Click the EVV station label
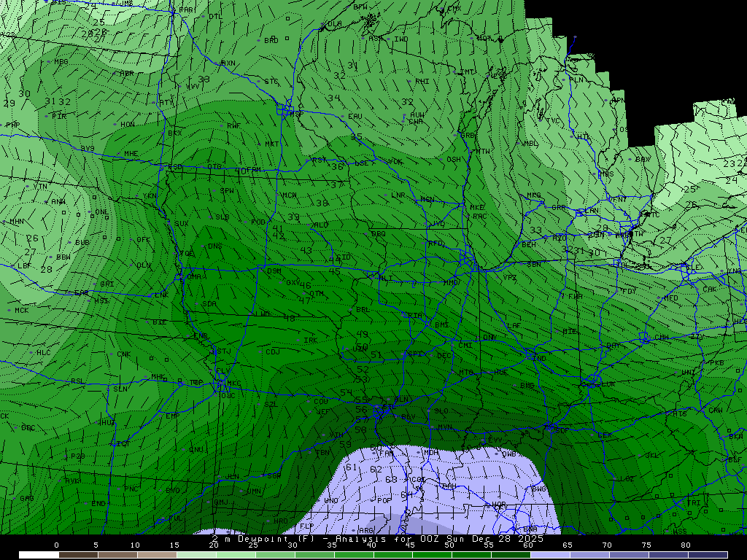The width and height of the screenshot is (747, 560). coord(495,440)
